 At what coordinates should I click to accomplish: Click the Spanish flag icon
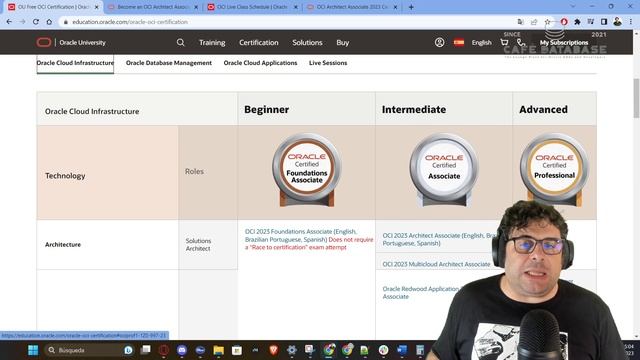click(459, 42)
